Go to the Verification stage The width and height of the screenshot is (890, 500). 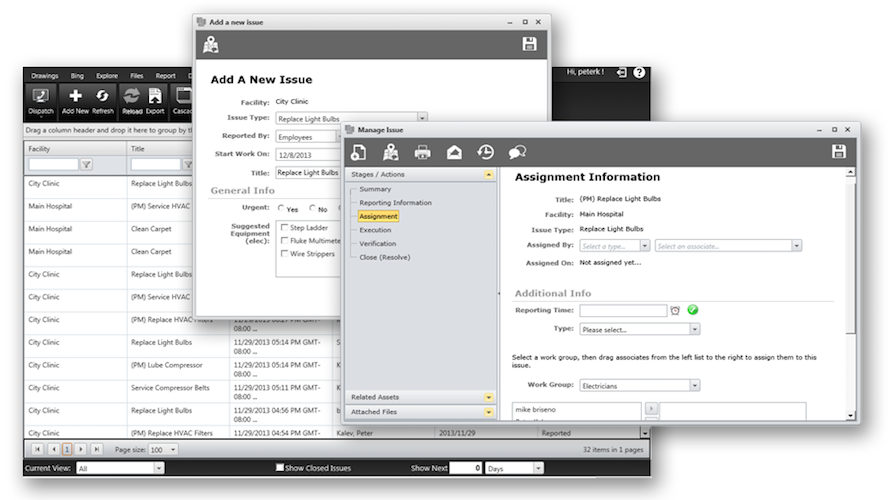tap(377, 243)
